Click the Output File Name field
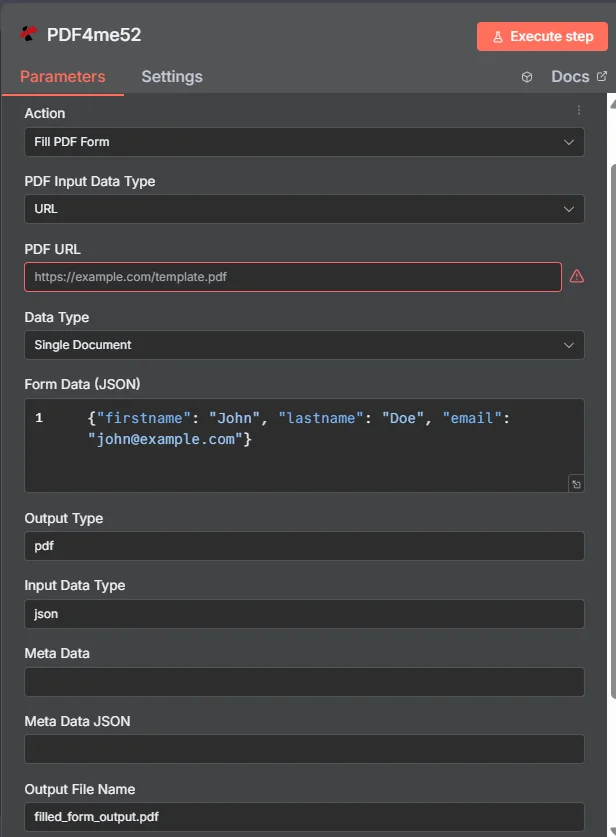 304,817
